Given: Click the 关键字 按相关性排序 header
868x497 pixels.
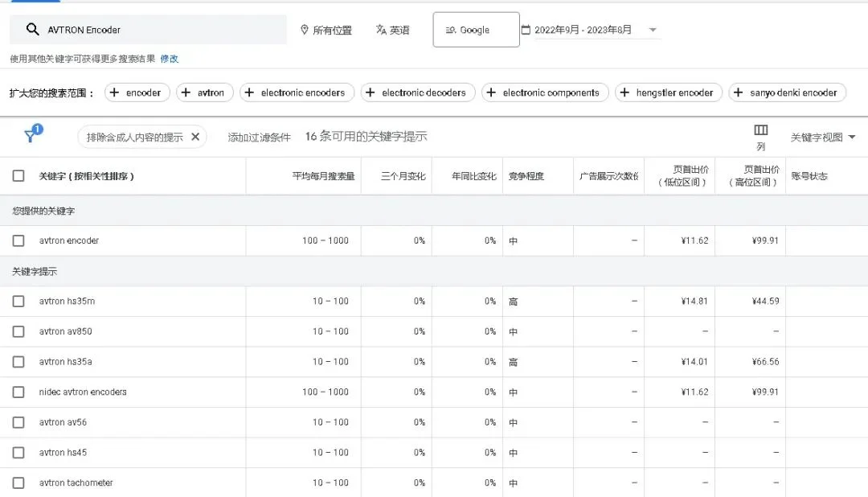Looking at the screenshot, I should tap(86, 176).
